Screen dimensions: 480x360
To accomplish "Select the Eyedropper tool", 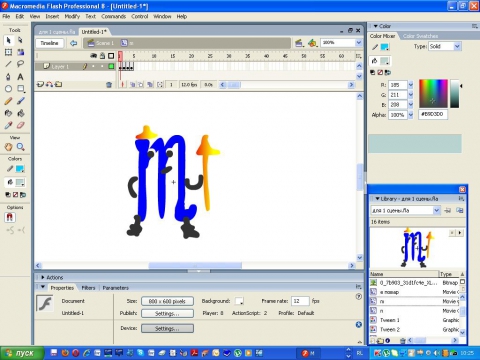I will 8,125.
